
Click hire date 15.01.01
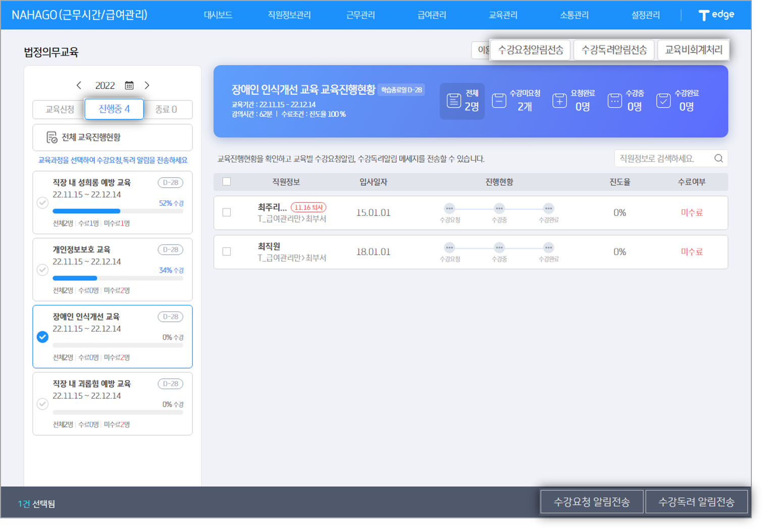point(373,212)
